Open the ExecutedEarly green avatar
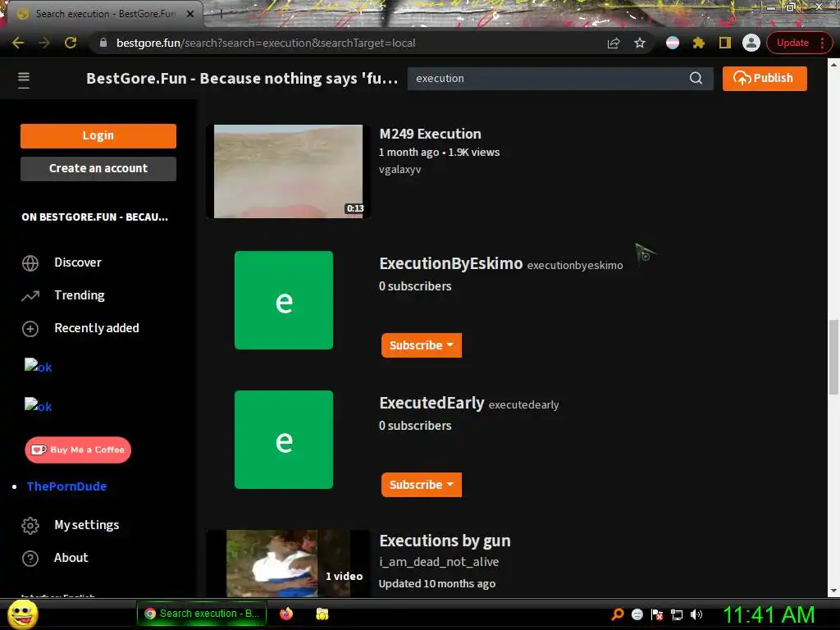The width and height of the screenshot is (840, 630). point(283,440)
